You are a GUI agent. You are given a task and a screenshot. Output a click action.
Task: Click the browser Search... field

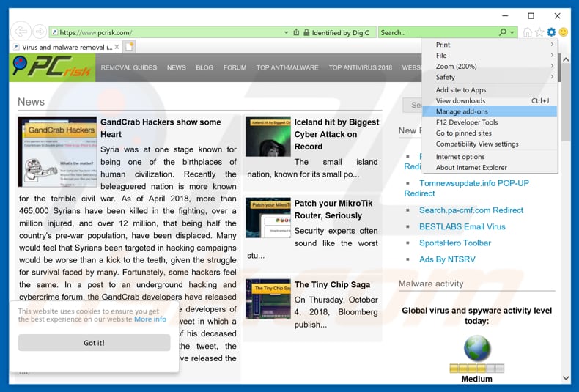(x=438, y=32)
